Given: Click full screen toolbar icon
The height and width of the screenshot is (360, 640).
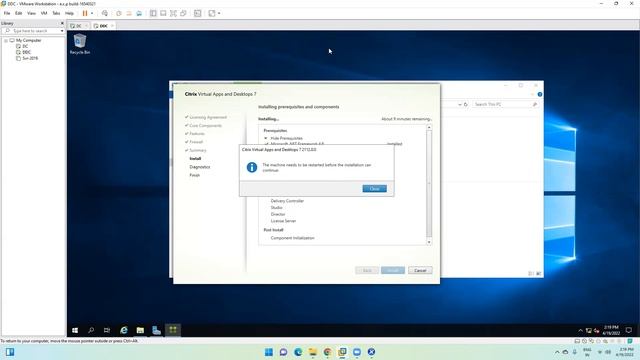Looking at the screenshot, I should click(x=173, y=13).
